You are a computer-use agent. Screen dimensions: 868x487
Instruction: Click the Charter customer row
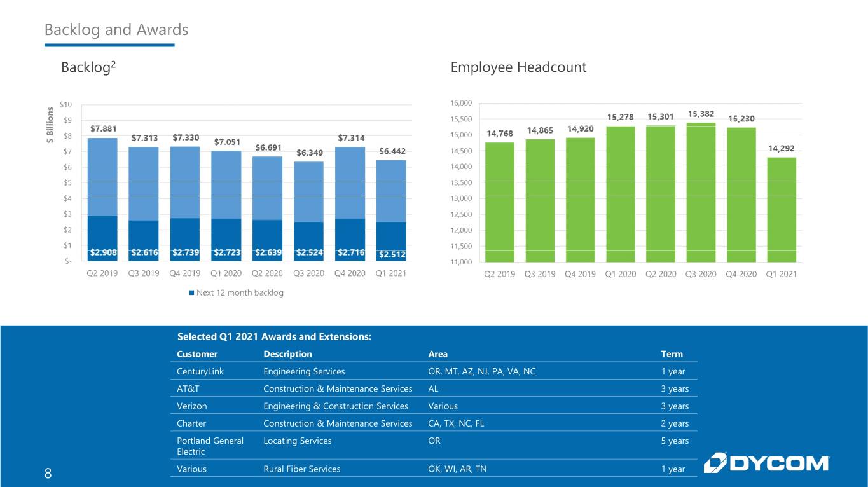point(434,423)
